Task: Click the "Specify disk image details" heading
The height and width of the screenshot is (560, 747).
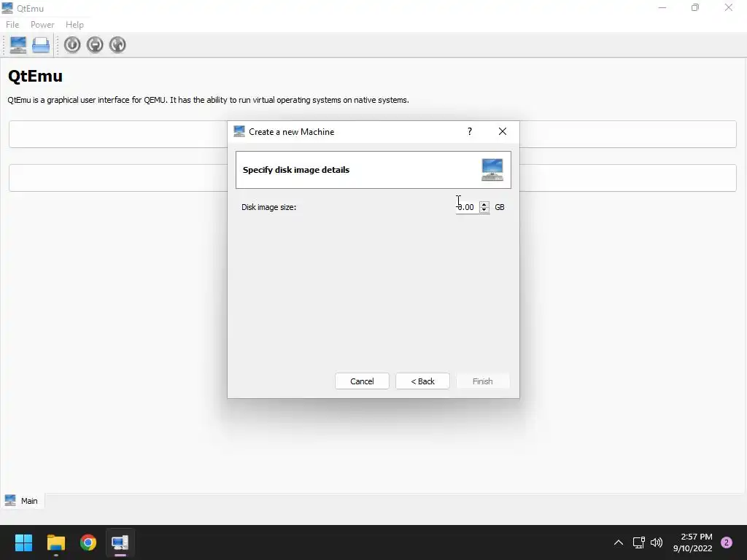Action: [x=296, y=170]
